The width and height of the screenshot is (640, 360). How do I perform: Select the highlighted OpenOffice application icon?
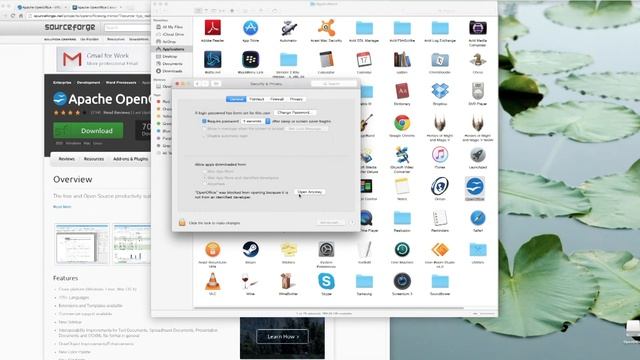[x=475, y=187]
